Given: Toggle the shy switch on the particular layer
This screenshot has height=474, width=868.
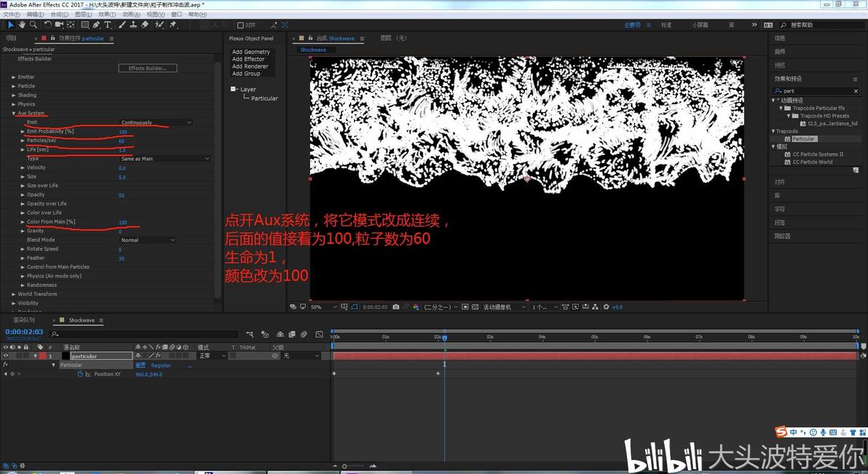Looking at the screenshot, I should pos(138,355).
